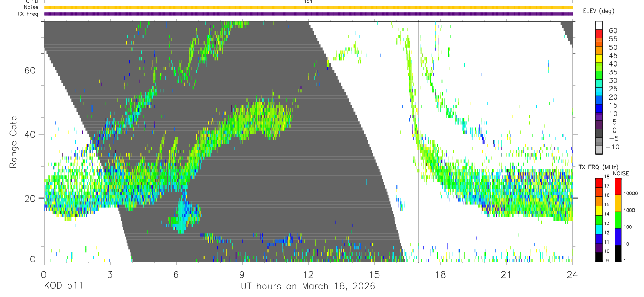
Task: Click the 'KOD b11' radar beam label
Action: (x=63, y=287)
